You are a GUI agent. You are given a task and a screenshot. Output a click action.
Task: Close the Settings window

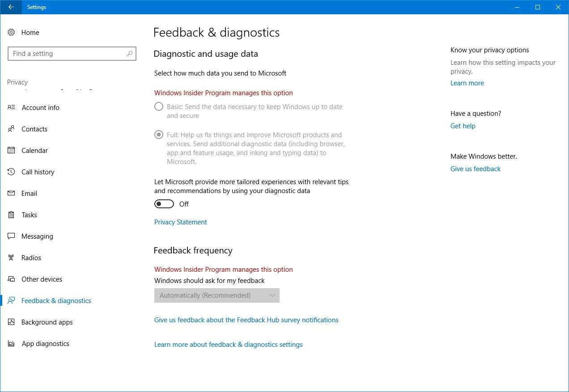558,7
